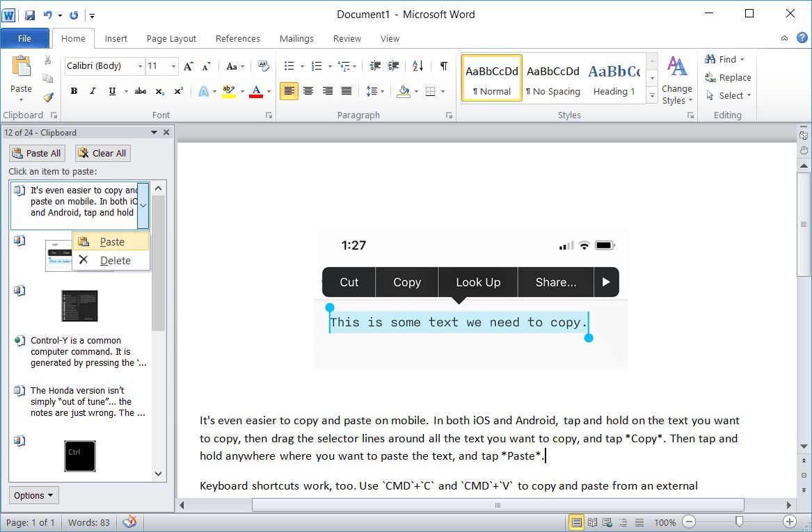Toggle Italic formatting

point(93,91)
